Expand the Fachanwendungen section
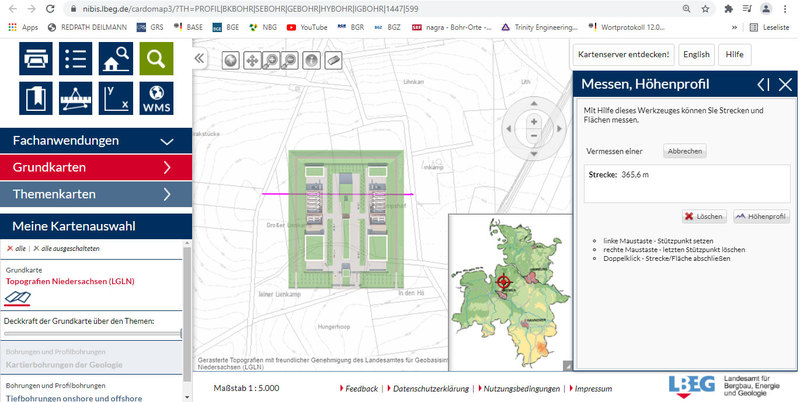This screenshot has width=800, height=402. click(94, 141)
